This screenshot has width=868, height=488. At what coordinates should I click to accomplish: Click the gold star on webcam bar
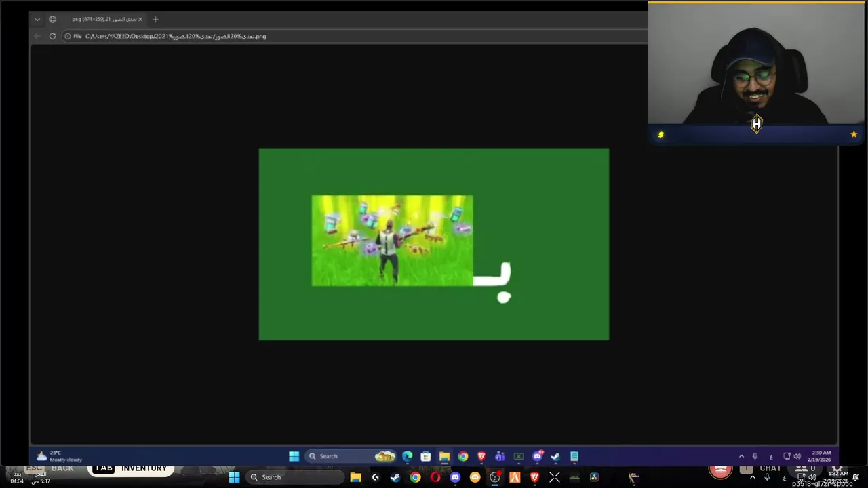tap(854, 134)
